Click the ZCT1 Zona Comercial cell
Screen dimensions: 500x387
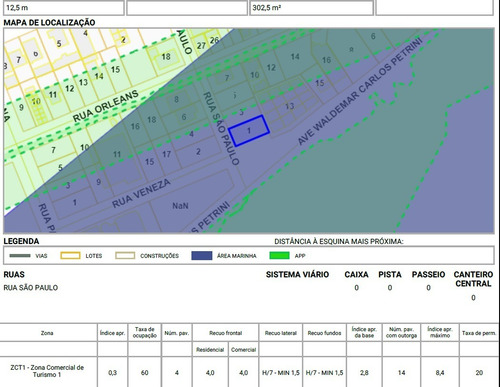pos(47,371)
